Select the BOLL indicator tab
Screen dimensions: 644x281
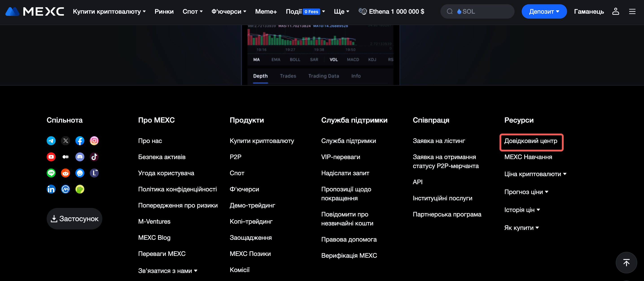[295, 60]
